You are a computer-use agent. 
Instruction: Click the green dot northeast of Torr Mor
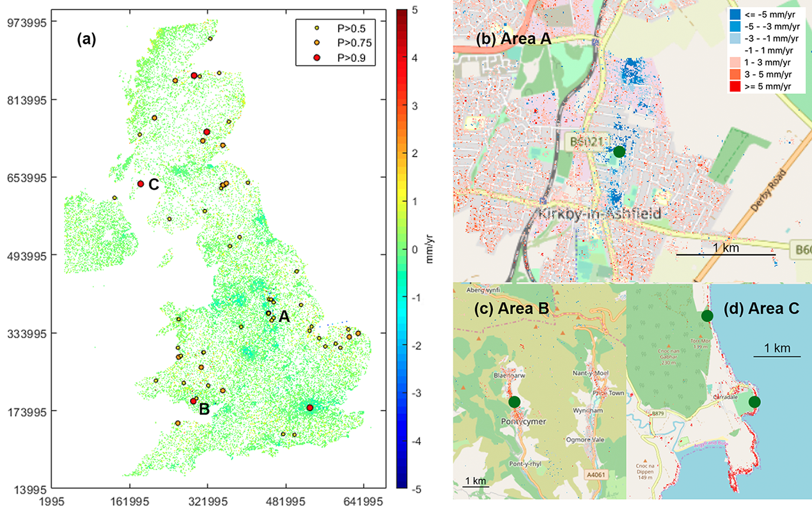tap(707, 316)
